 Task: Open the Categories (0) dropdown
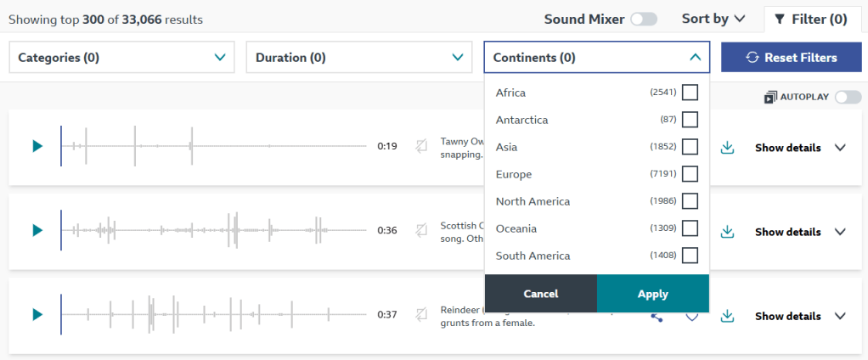click(x=123, y=58)
